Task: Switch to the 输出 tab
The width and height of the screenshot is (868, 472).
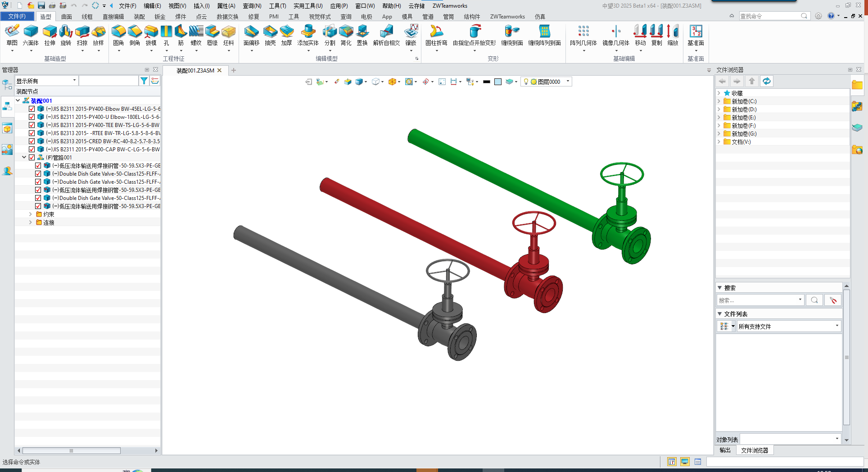Action: point(725,450)
